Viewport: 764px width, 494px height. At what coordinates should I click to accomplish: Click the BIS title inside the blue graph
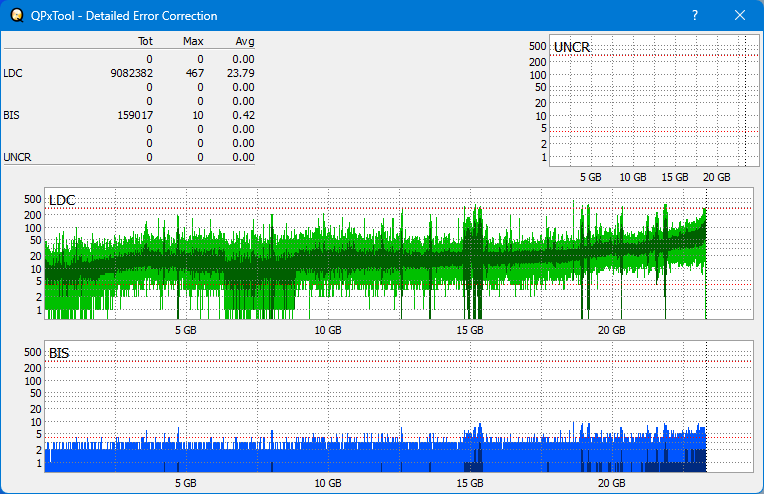(59, 353)
